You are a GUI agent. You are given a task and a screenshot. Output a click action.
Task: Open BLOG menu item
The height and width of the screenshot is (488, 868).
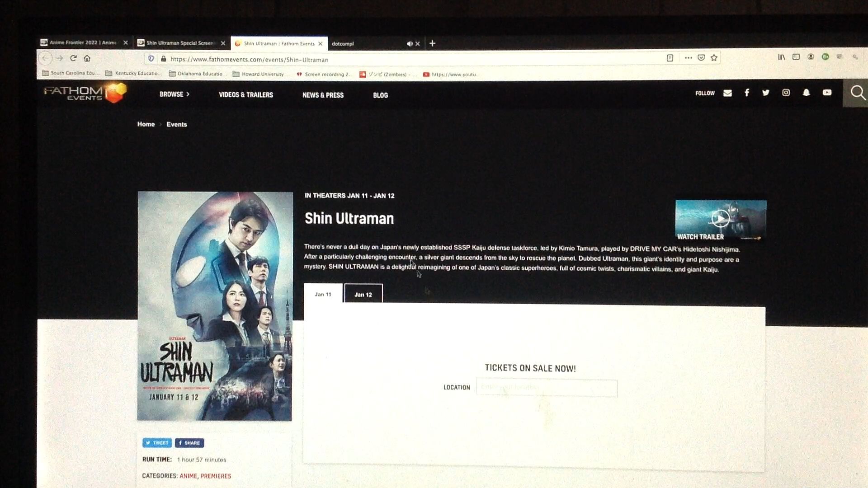pos(380,95)
